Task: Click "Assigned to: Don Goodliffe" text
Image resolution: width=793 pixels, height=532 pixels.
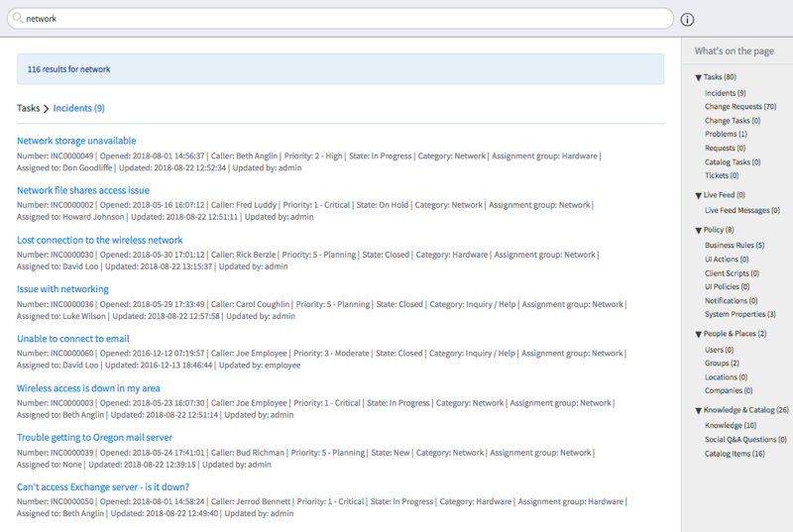Action: (x=64, y=167)
